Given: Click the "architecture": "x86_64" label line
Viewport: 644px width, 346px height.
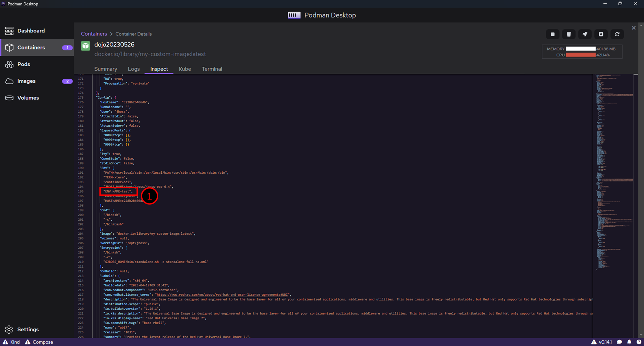Looking at the screenshot, I should pyautogui.click(x=126, y=281).
